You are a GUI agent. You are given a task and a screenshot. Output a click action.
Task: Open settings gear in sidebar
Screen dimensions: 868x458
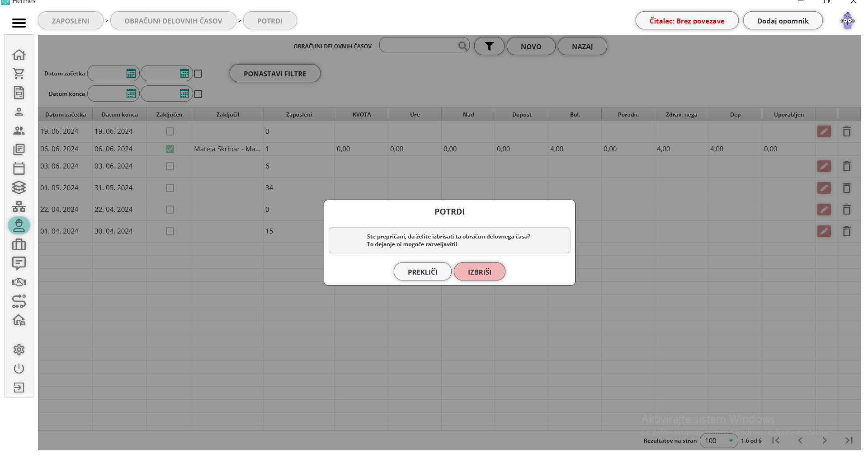tap(19, 350)
